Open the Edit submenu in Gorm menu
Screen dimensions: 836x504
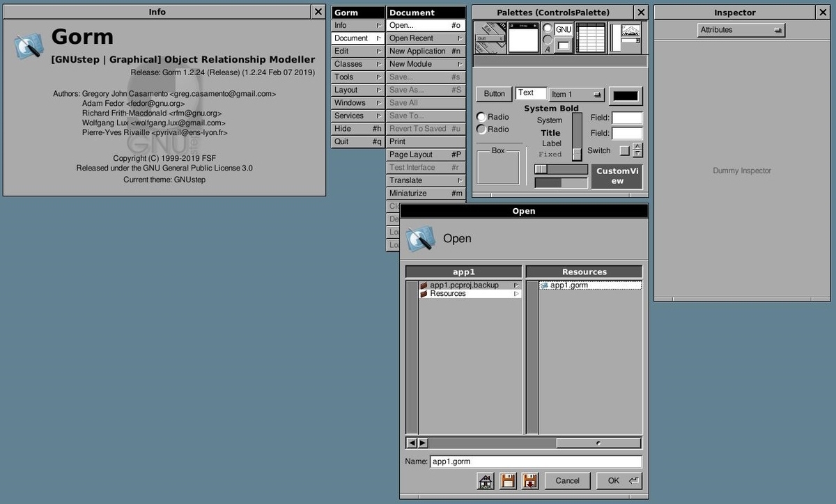(358, 52)
